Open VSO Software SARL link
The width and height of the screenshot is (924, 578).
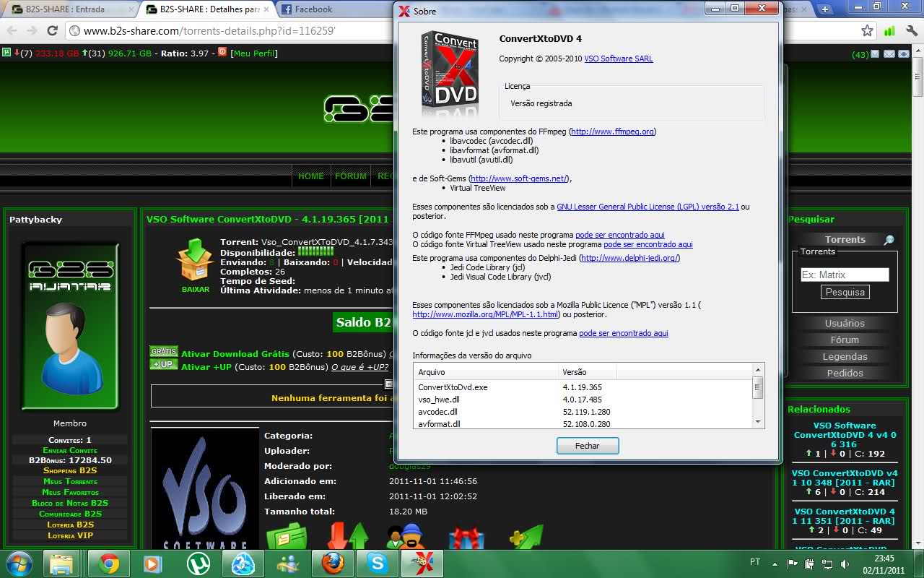[619, 59]
